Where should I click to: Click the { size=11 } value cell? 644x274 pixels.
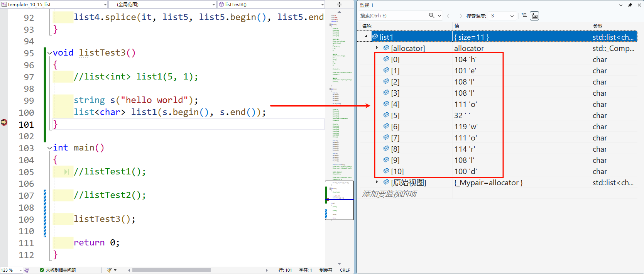(x=521, y=37)
